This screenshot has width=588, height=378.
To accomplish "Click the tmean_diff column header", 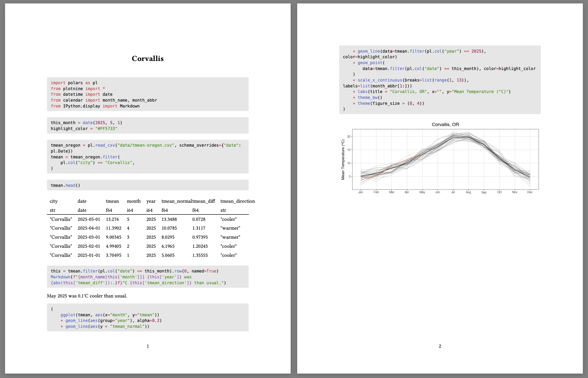I will [x=204, y=201].
